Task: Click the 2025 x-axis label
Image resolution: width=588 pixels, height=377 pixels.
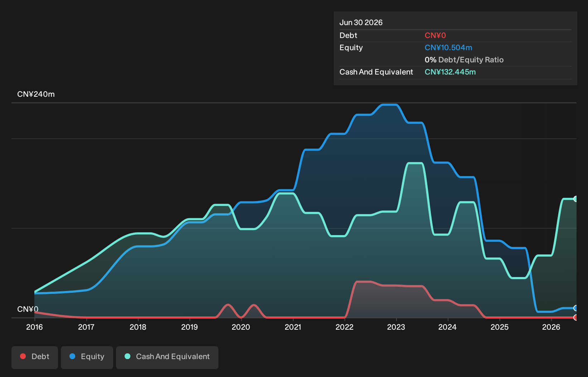Action: click(x=500, y=327)
